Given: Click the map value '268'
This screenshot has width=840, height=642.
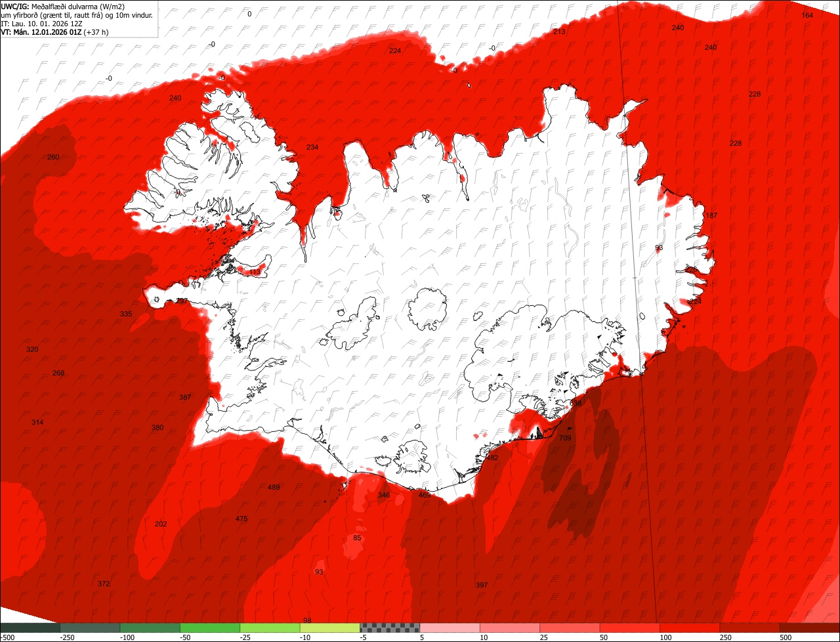Looking at the screenshot, I should (58, 373).
